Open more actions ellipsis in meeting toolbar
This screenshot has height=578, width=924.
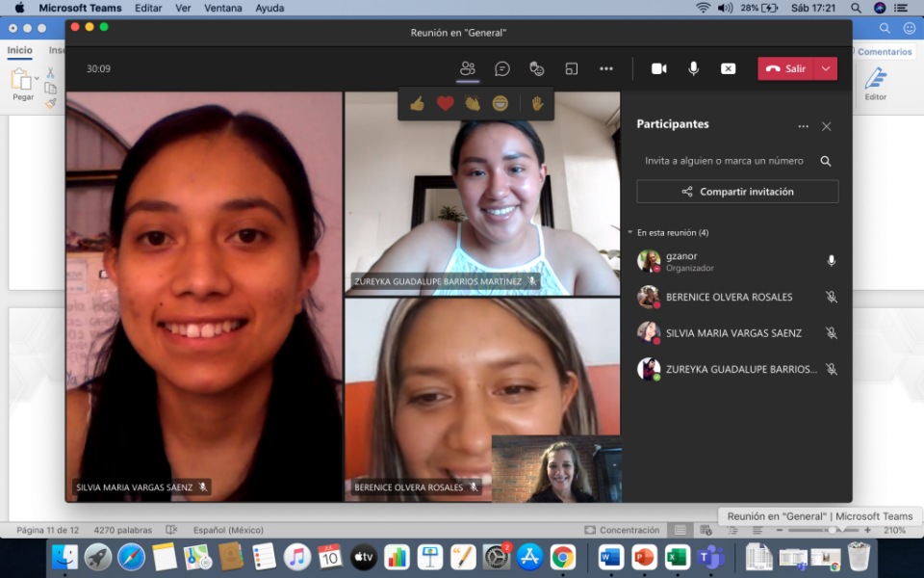(x=606, y=68)
